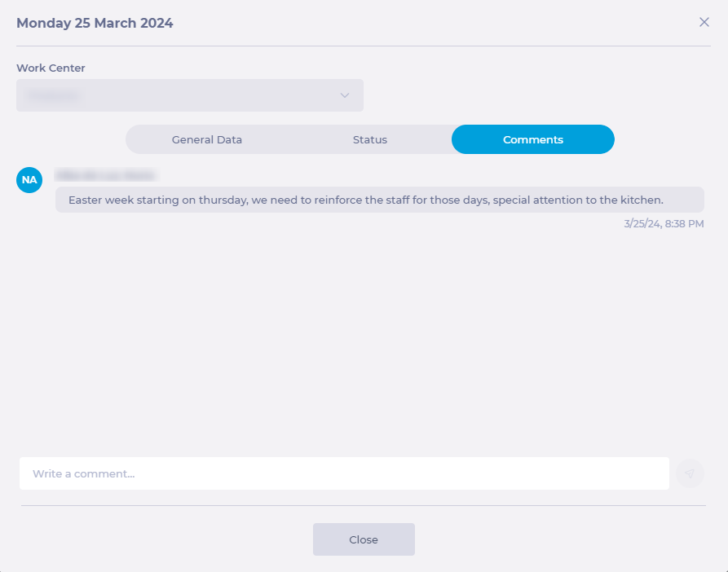728x572 pixels.
Task: Select the Comments tab
Action: click(x=533, y=139)
